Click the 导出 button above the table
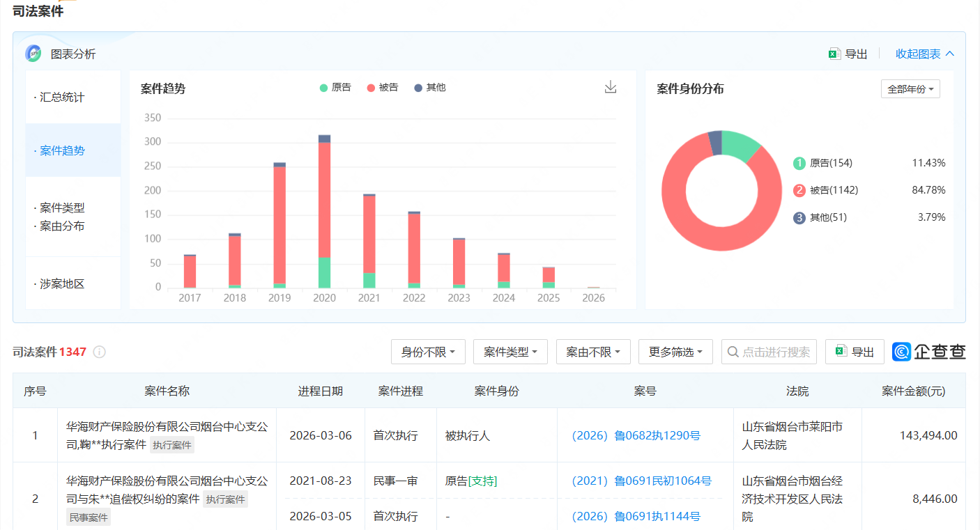This screenshot has width=980, height=530. click(x=855, y=352)
